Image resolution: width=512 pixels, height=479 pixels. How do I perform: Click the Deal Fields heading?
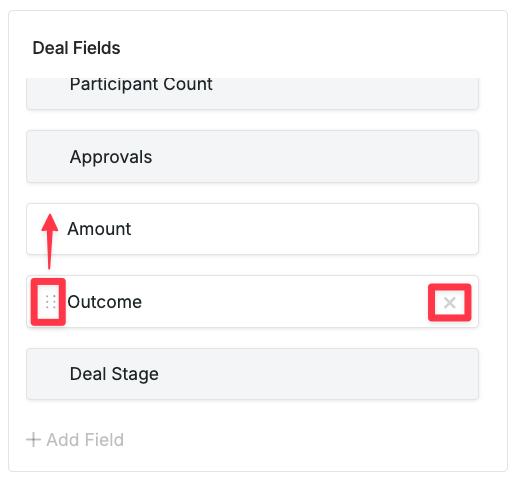(76, 48)
